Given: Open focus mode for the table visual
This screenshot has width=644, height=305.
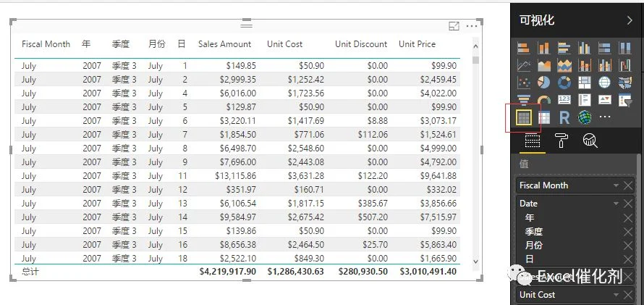Looking at the screenshot, I should [x=454, y=26].
